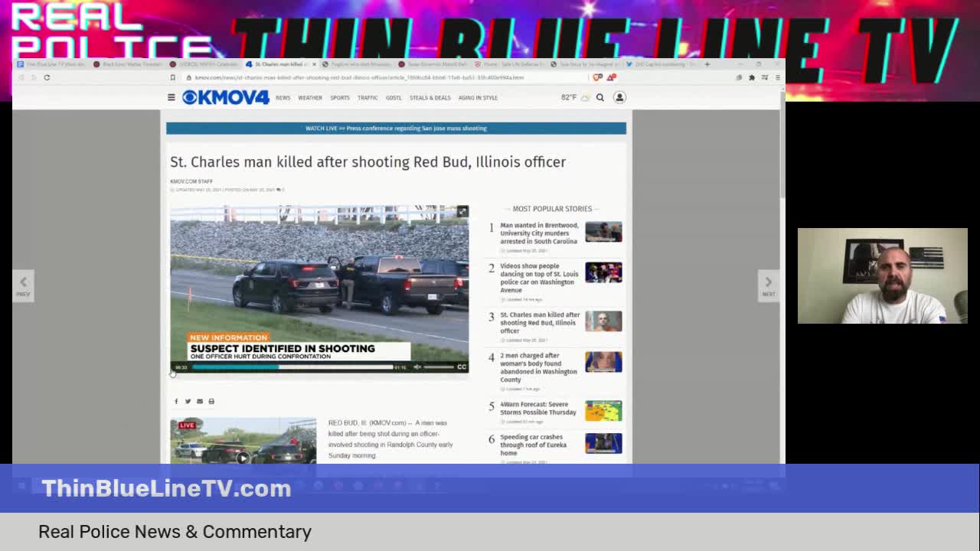This screenshot has height=551, width=980.
Task: Toggle closed captions CC on video
Action: tap(462, 367)
